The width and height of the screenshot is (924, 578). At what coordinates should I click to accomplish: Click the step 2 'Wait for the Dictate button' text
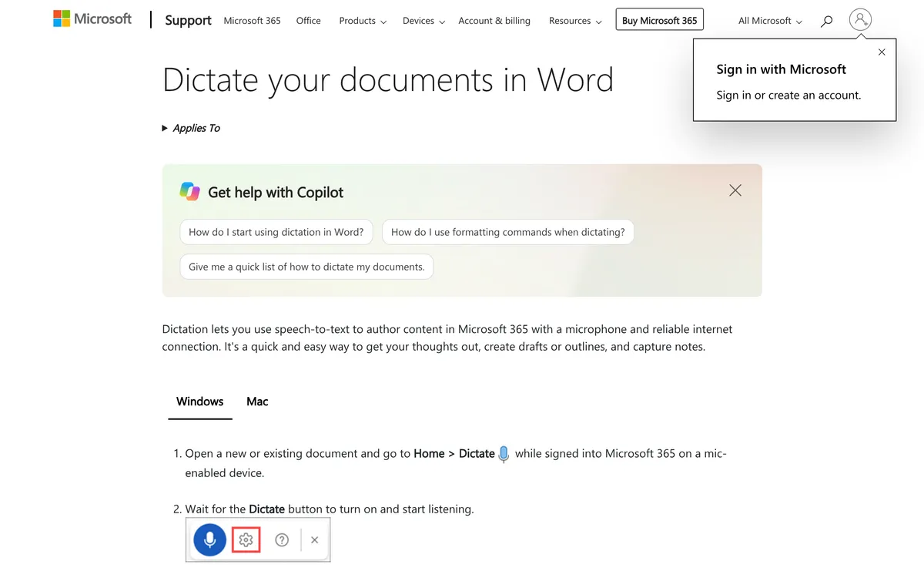pyautogui.click(x=330, y=509)
